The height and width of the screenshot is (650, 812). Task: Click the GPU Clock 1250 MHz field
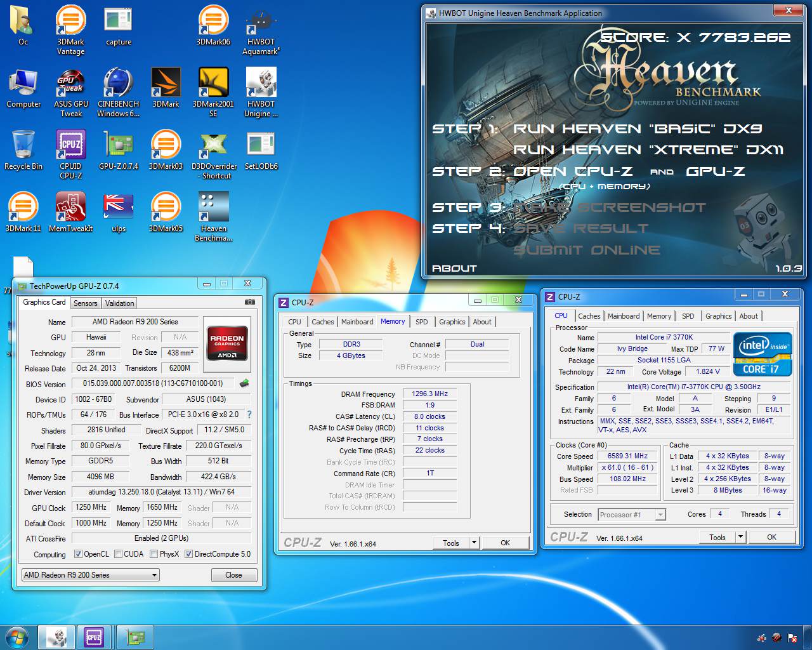[91, 507]
